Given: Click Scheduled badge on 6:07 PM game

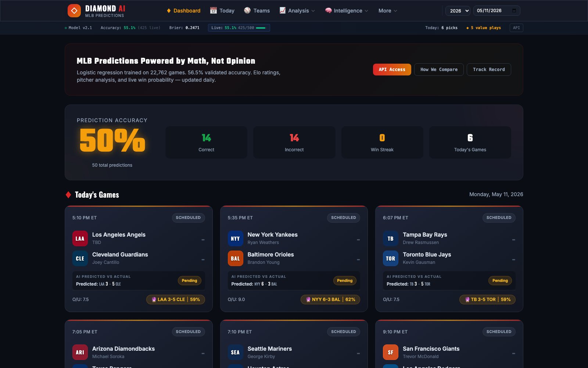Looking at the screenshot, I should click(499, 217).
